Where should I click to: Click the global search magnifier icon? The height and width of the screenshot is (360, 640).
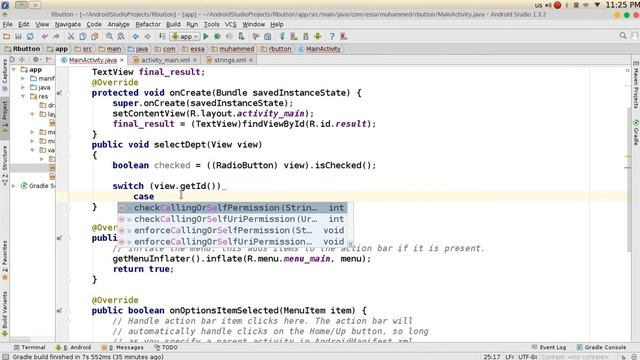623,36
